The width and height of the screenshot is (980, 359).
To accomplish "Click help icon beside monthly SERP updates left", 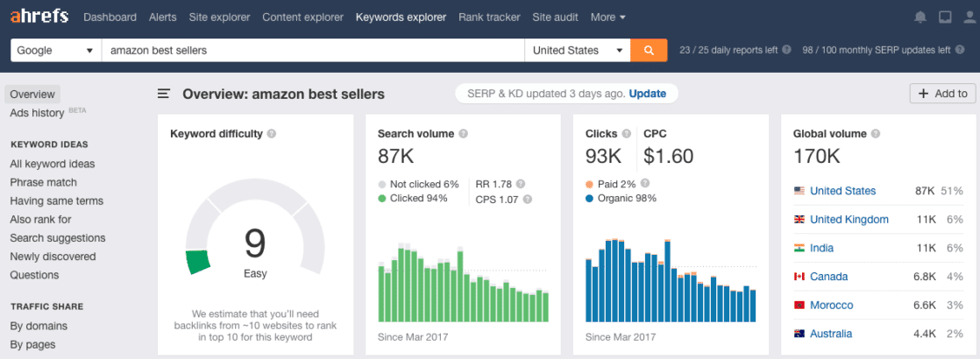I will point(960,50).
